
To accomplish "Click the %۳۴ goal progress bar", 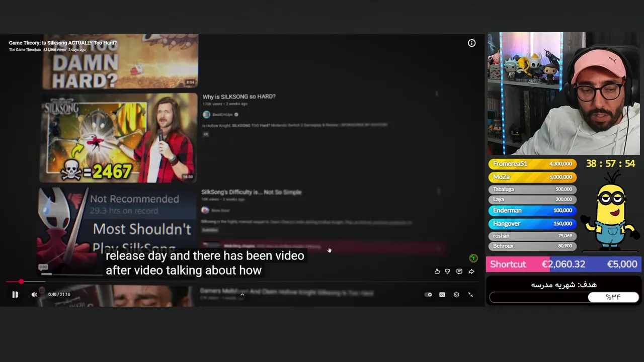I will (564, 297).
